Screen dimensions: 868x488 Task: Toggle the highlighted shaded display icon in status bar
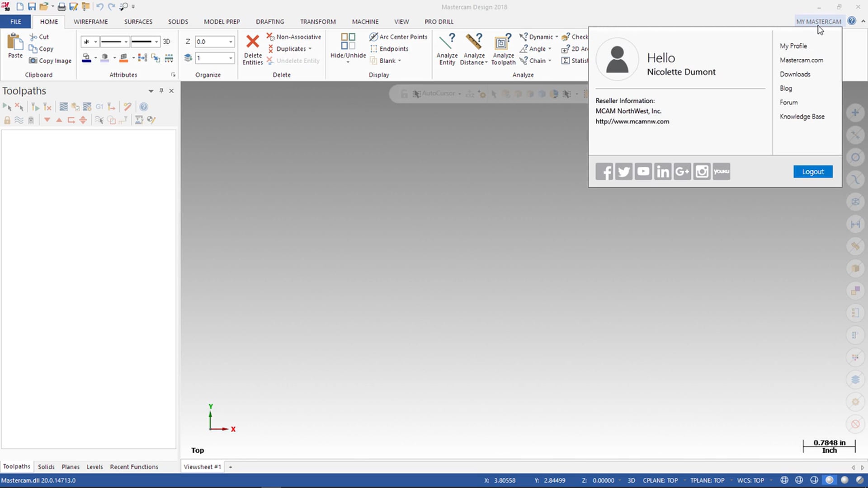[829, 480]
